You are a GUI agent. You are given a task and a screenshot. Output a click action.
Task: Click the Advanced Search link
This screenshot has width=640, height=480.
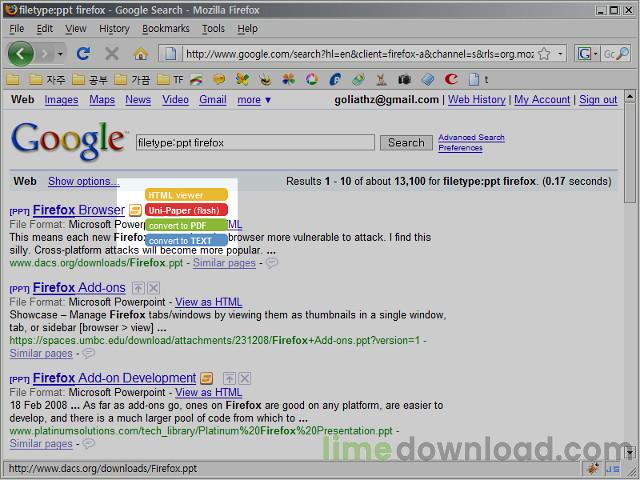pyautogui.click(x=471, y=137)
